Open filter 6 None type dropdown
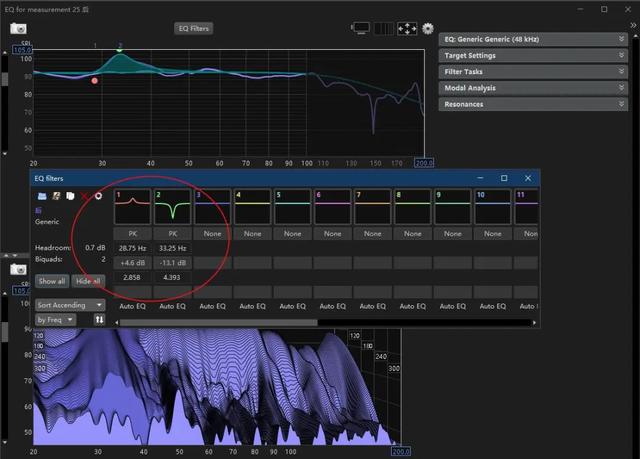640x459 pixels. click(333, 234)
